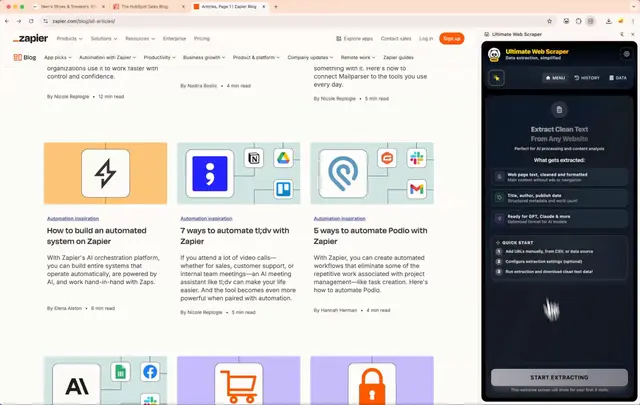Expand the Business growth dropdown
Viewport: 640px width, 405px height.
click(x=204, y=57)
